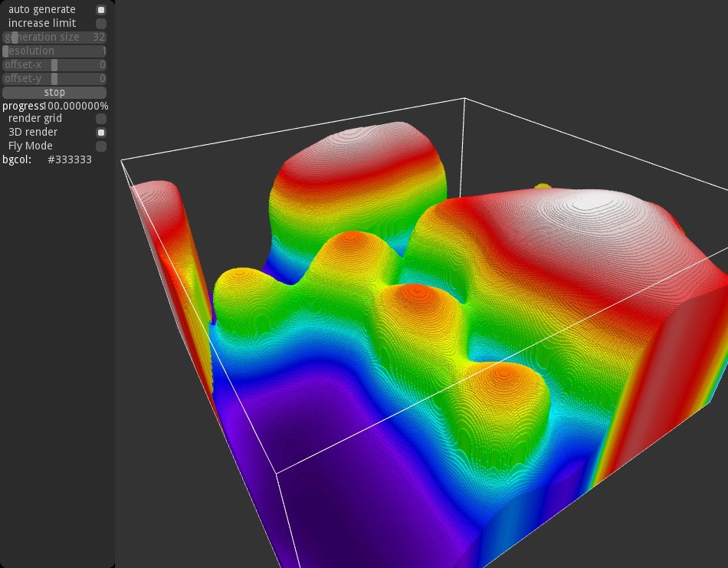Click the offset-x slider handle
Viewport: 728px width, 568px height.
(x=54, y=65)
